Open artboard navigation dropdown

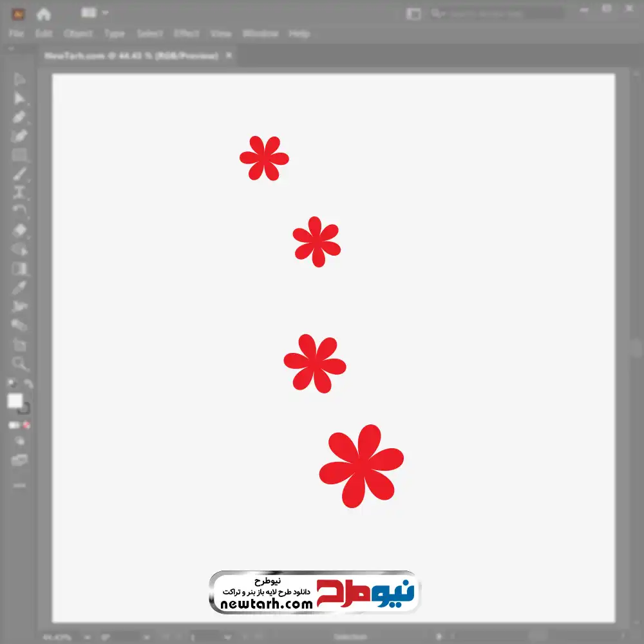pos(227,638)
